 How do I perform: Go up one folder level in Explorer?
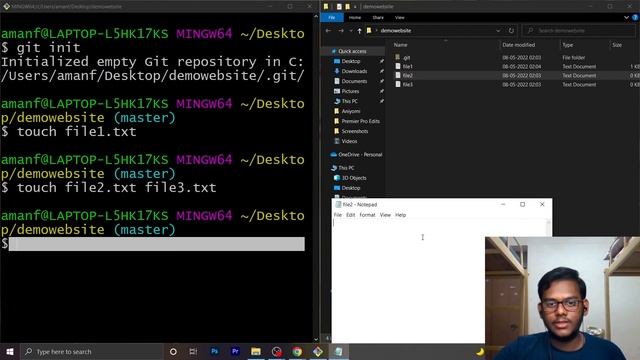(x=359, y=31)
